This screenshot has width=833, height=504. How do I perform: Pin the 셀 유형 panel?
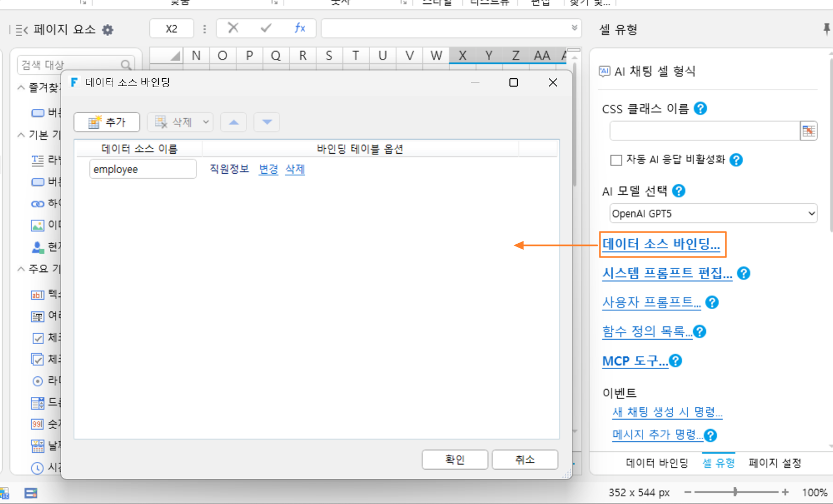(x=826, y=29)
